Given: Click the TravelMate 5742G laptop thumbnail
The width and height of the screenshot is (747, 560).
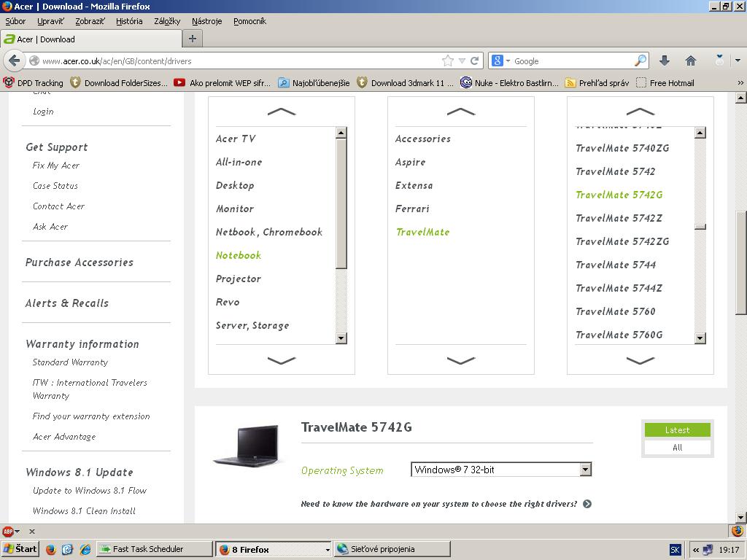Looking at the screenshot, I should pos(246,446).
